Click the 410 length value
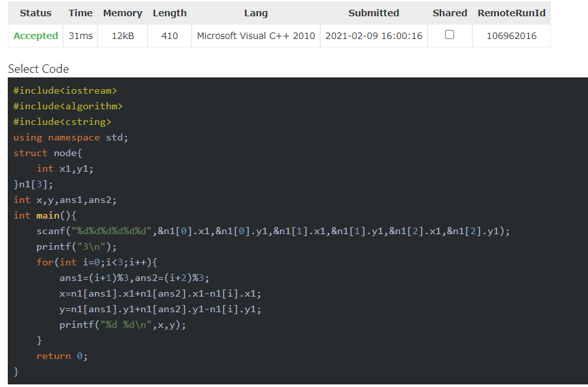The image size is (588, 387). pos(170,36)
